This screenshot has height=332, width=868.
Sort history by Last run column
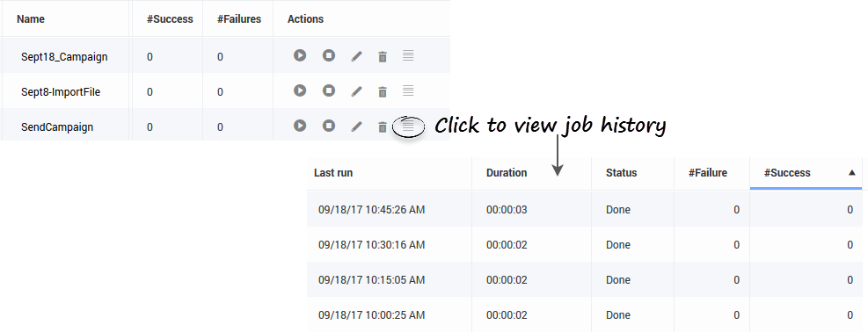333,173
